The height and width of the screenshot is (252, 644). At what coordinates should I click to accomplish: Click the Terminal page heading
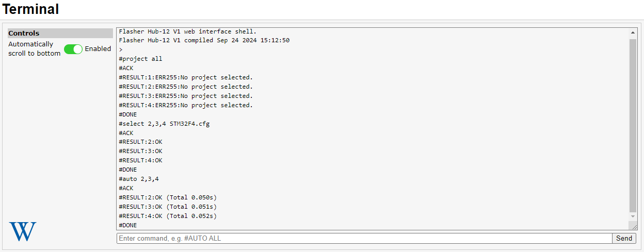[31, 9]
